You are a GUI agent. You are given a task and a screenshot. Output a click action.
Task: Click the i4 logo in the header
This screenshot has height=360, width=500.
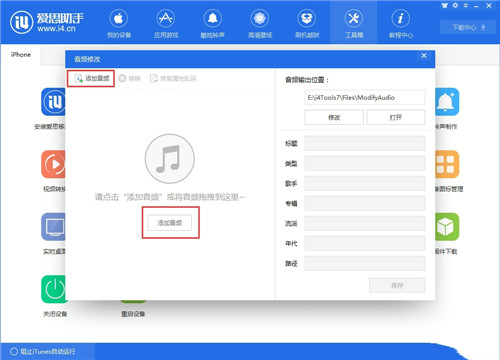coord(21,22)
